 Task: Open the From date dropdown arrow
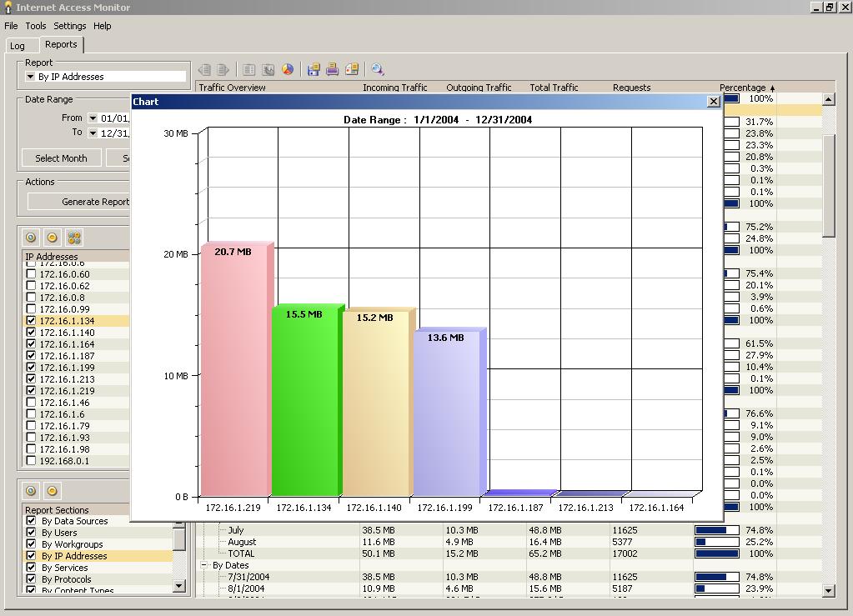tap(93, 118)
